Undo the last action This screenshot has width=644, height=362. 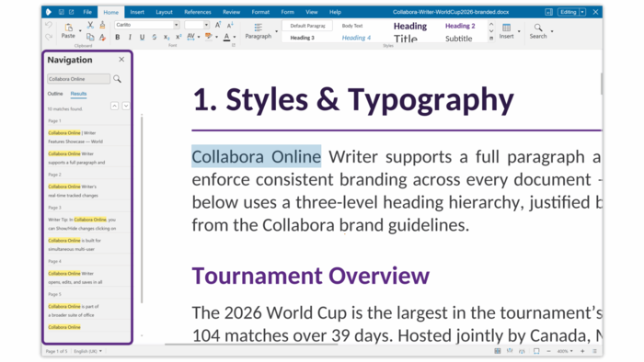[49, 25]
